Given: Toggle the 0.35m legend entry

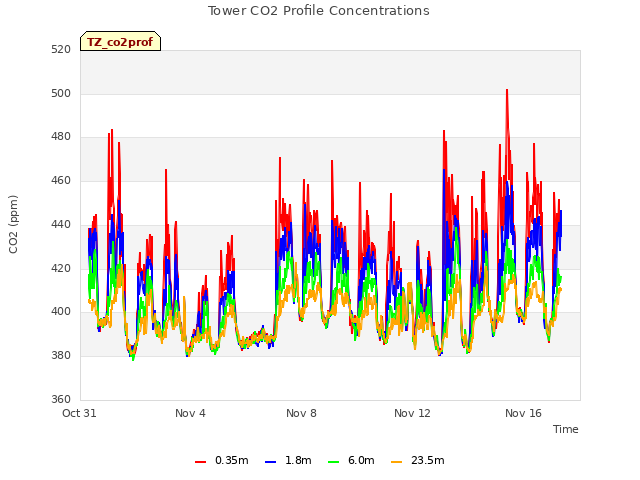Looking at the screenshot, I should tap(222, 460).
